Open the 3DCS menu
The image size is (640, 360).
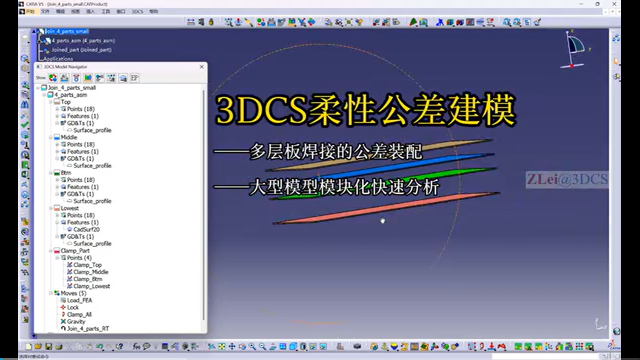(x=138, y=11)
